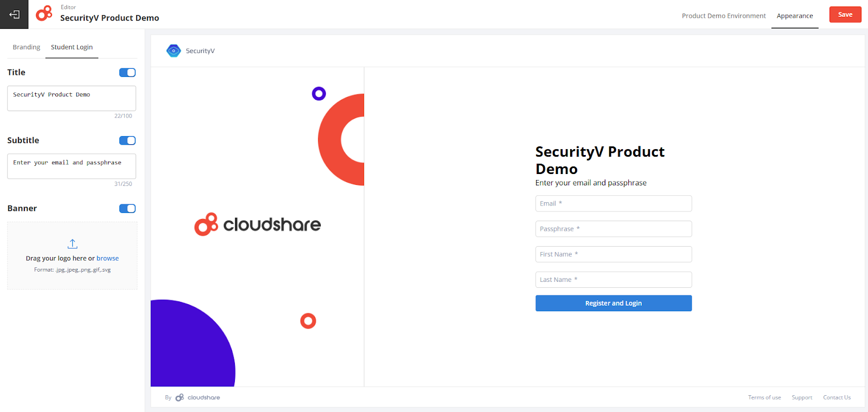868x412 pixels.
Task: Click the Email input field
Action: pos(613,203)
